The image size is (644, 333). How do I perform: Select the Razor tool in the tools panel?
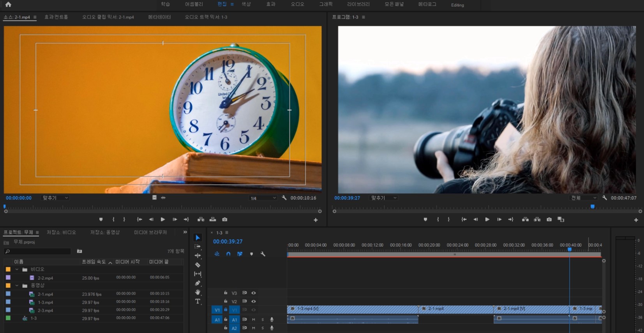pos(198,265)
